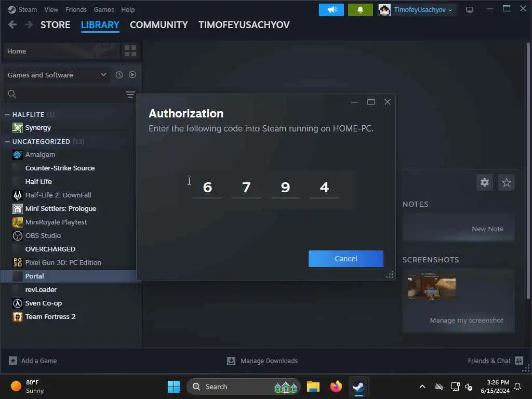Viewport: 532px width, 399px height.
Task: Open the TIMOFEYUSACHYOV profile tab
Action: 244,25
